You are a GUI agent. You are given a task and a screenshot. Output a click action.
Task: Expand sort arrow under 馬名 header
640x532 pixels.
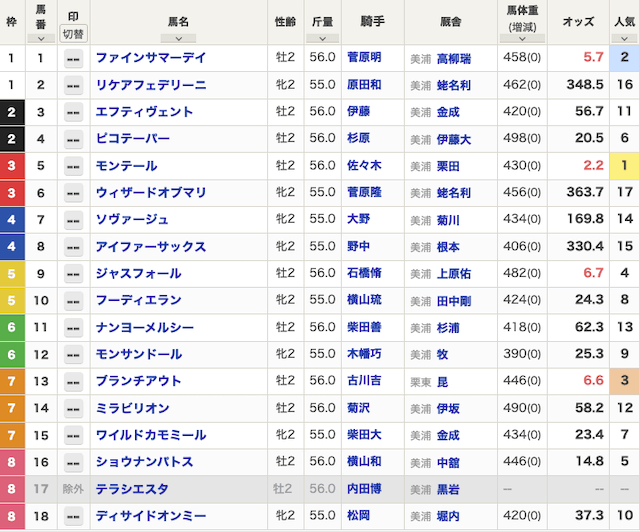coord(178,38)
